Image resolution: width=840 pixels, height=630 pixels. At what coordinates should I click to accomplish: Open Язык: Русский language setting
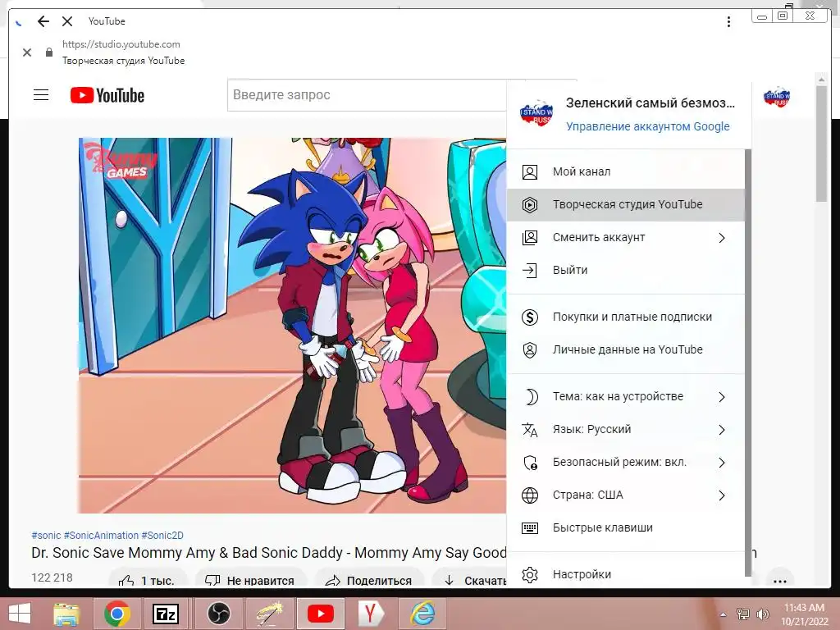click(625, 430)
